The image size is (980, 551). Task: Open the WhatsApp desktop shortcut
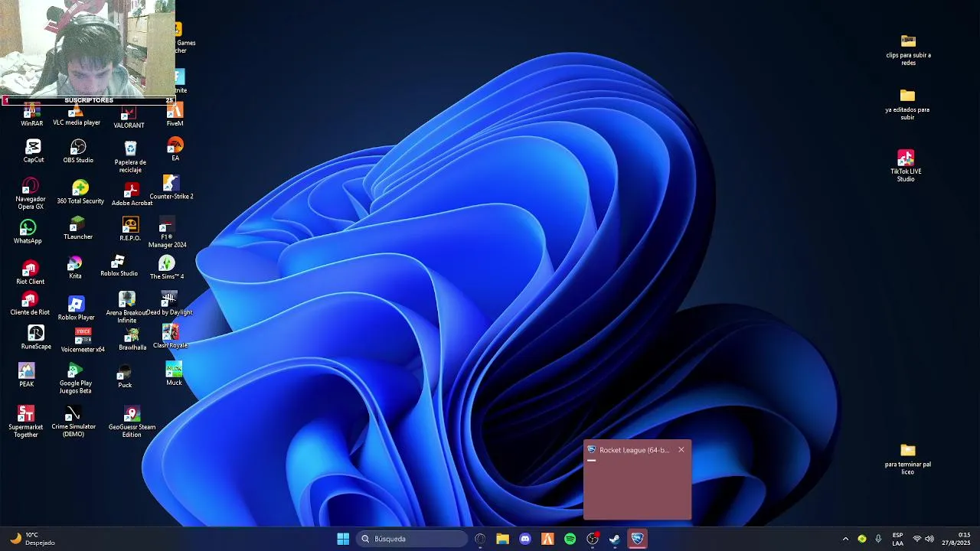[x=28, y=232]
